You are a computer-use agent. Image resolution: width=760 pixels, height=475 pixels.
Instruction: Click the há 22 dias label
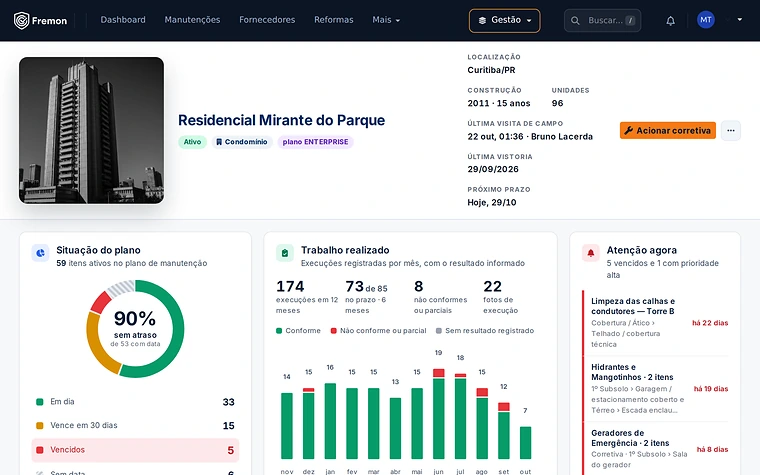(710, 323)
